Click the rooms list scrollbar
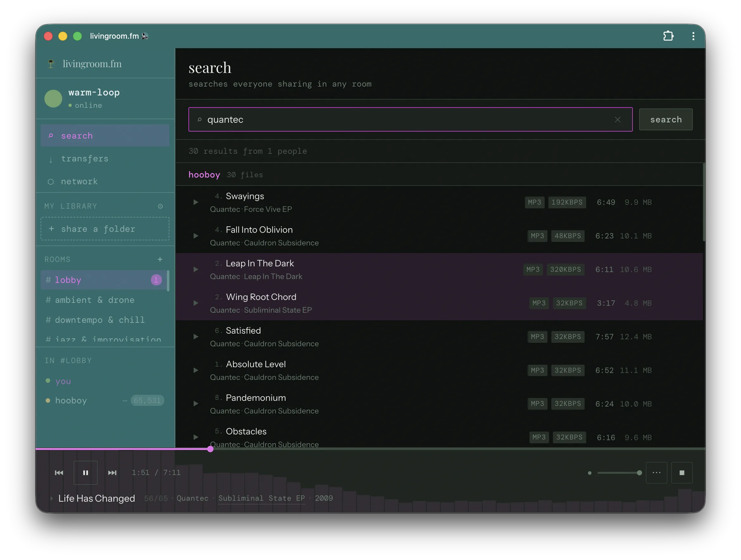The height and width of the screenshot is (560, 741). point(168,281)
